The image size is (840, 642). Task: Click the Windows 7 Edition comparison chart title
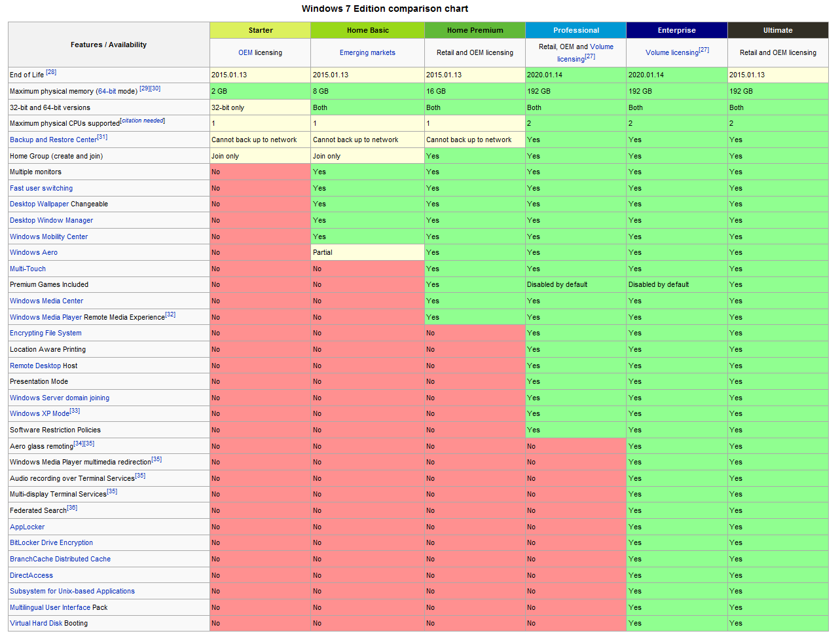click(x=385, y=9)
